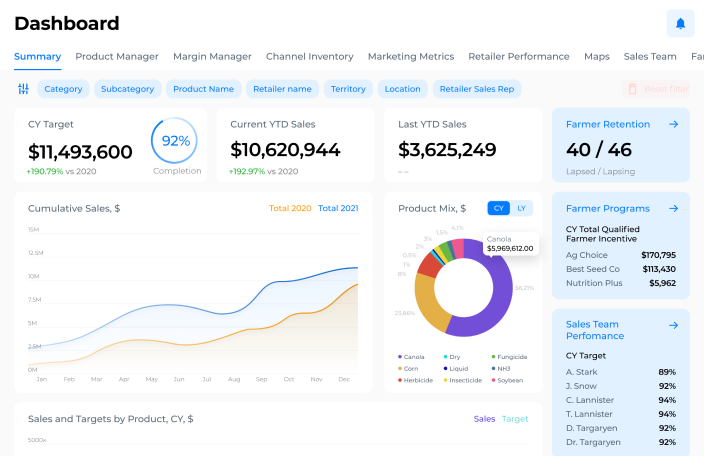Switch Product Mix to LY
This screenshot has width=704, height=456.
coord(521,208)
